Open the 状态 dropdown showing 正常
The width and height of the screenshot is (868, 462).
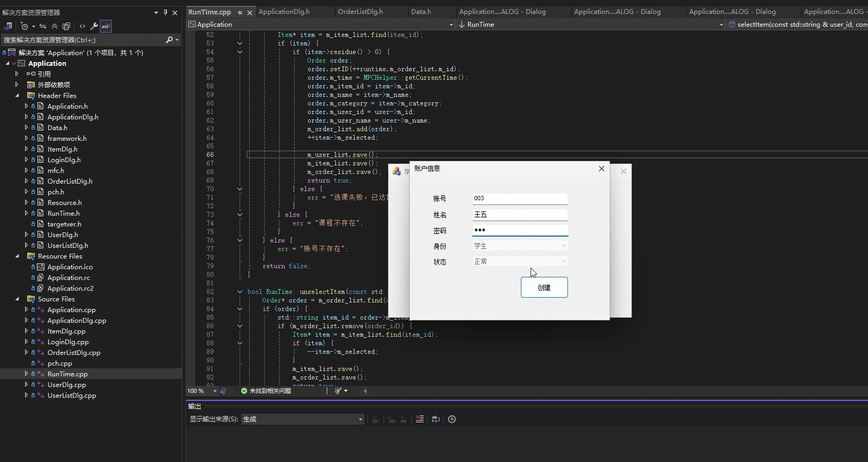pos(520,261)
